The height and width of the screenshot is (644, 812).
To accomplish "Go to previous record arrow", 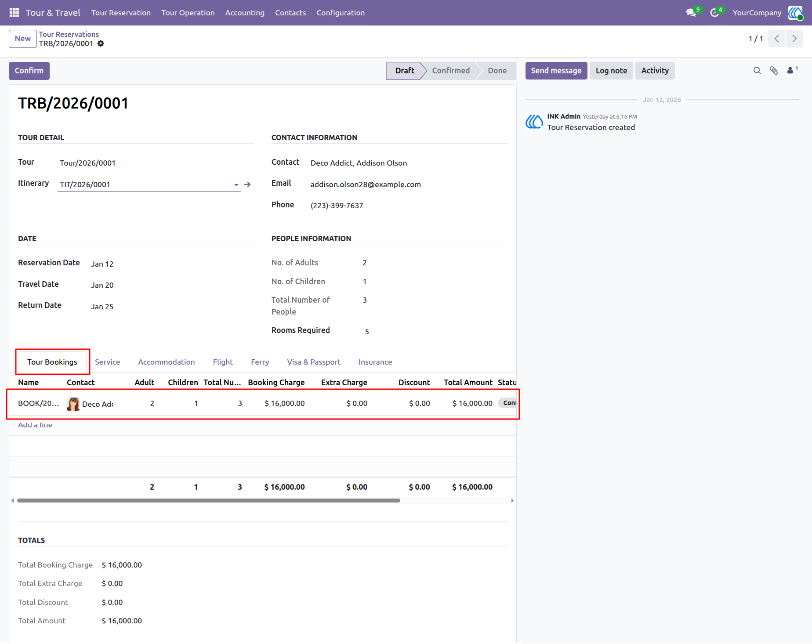I will [777, 39].
